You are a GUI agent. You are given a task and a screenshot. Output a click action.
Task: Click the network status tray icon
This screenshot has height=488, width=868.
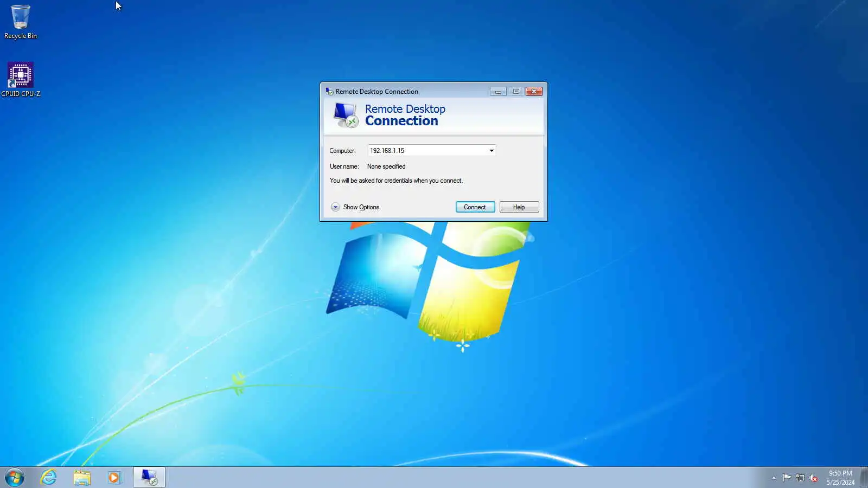pos(800,478)
